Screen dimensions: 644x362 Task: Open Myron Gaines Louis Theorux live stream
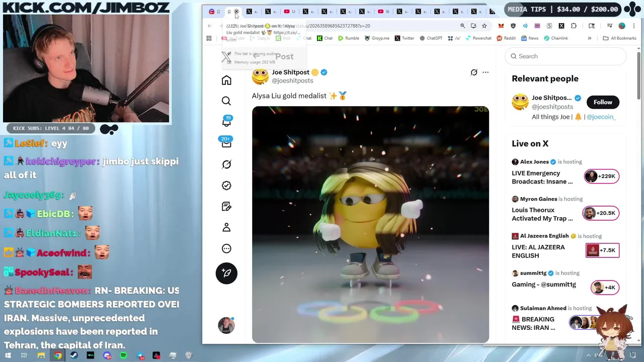542,214
